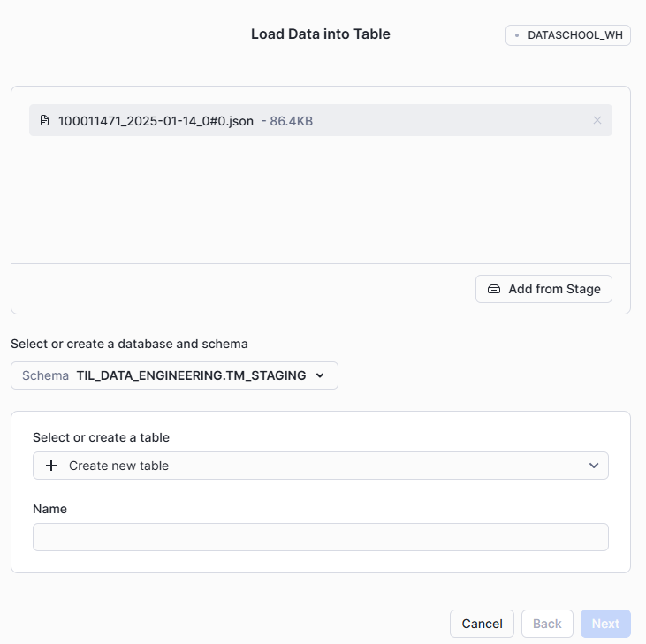Image resolution: width=646 pixels, height=644 pixels.
Task: Go Back to the previous step
Action: coord(547,624)
